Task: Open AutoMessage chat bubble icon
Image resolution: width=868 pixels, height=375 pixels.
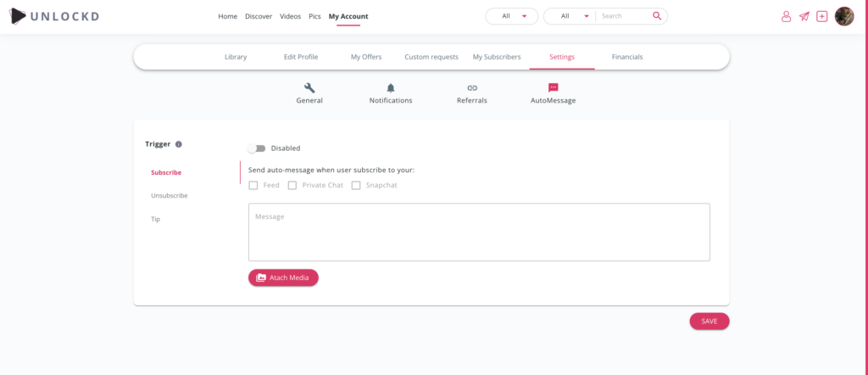Action: [x=553, y=87]
